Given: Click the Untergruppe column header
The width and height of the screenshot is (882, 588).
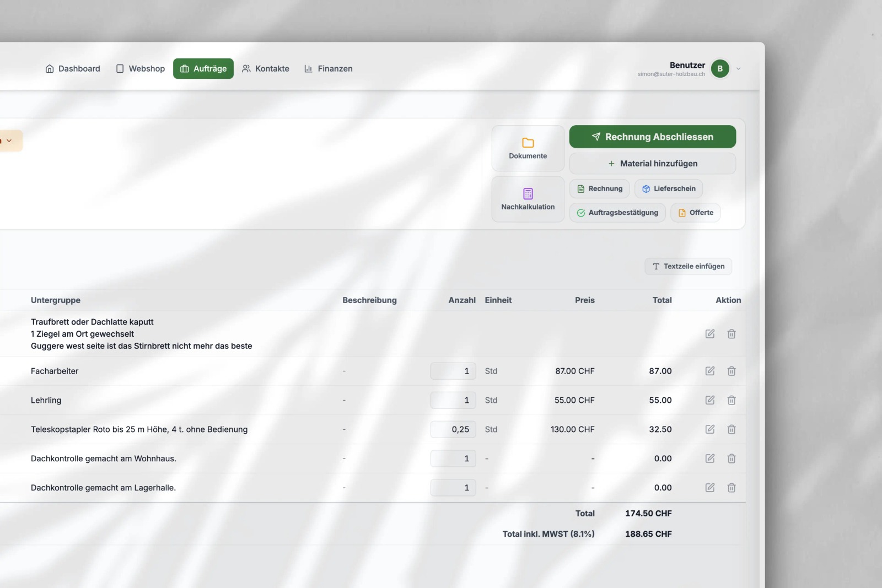Looking at the screenshot, I should 56,300.
